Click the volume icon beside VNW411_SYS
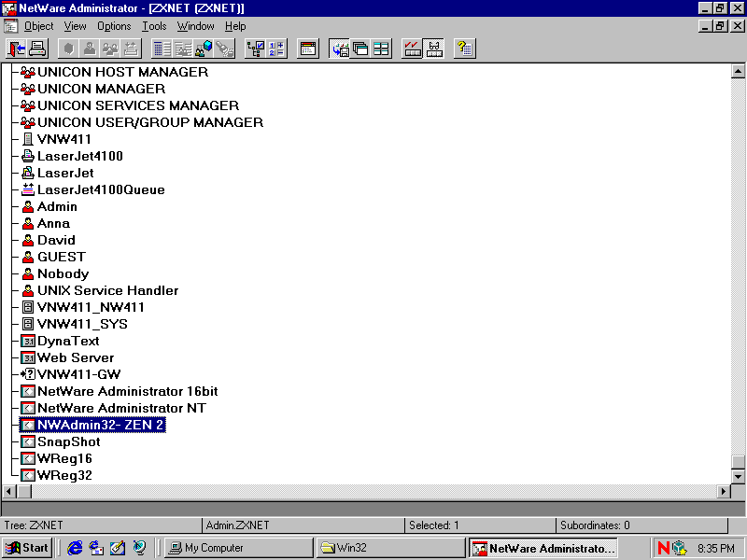Screen dimensions: 747x560 pyautogui.click(x=28, y=324)
